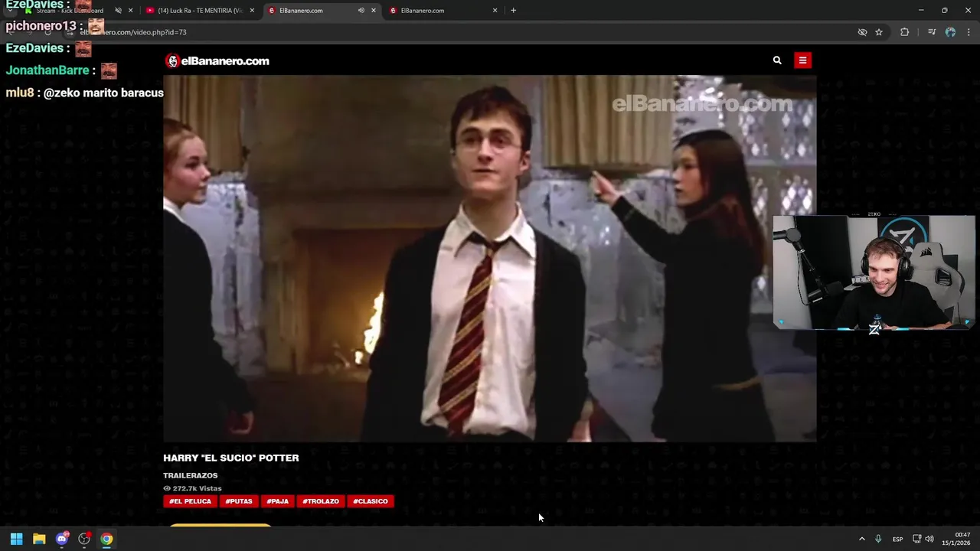Open File Explorer from the taskbar
This screenshot has width=980, height=551.
click(x=39, y=539)
